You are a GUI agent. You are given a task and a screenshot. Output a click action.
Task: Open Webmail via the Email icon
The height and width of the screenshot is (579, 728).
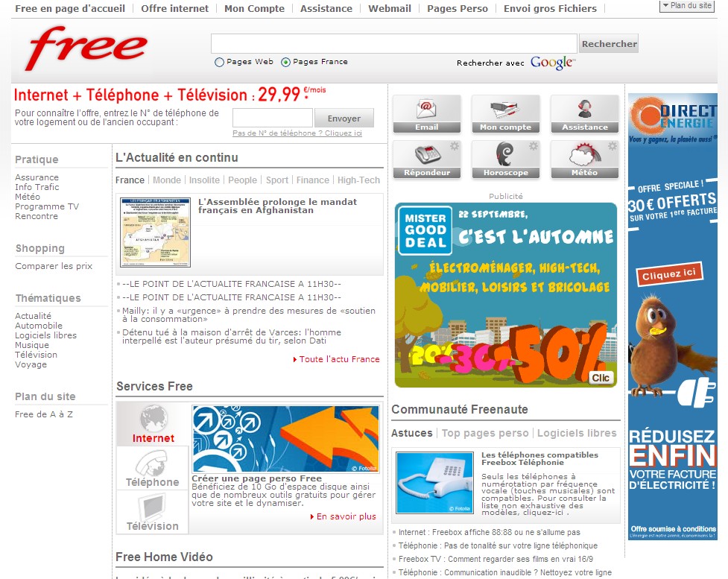425,112
